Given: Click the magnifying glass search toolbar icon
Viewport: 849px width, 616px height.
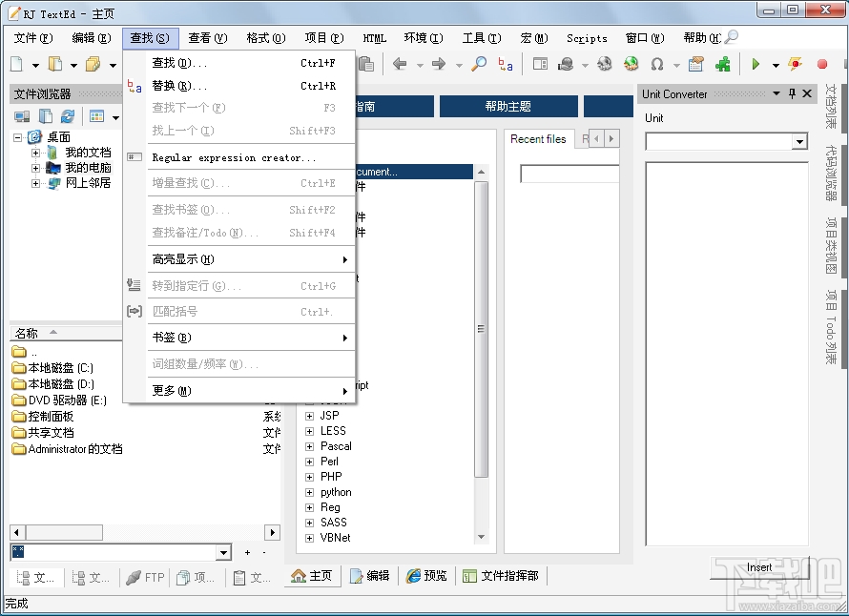Looking at the screenshot, I should tap(479, 65).
